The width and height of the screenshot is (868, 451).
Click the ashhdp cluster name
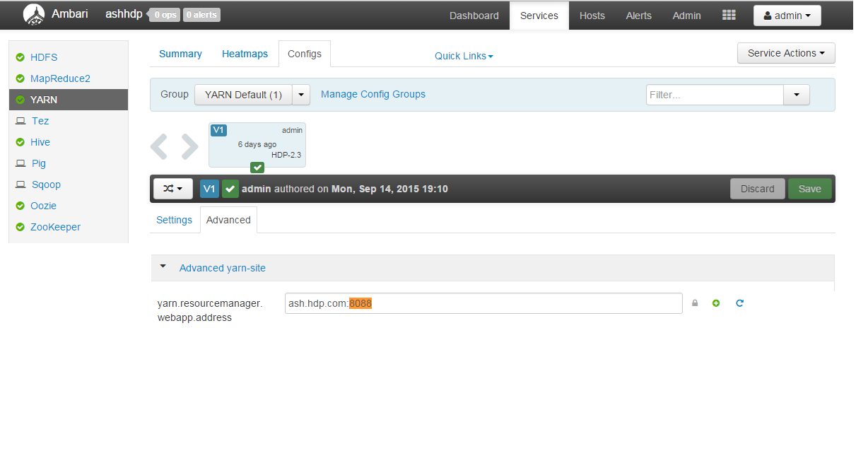pos(124,14)
